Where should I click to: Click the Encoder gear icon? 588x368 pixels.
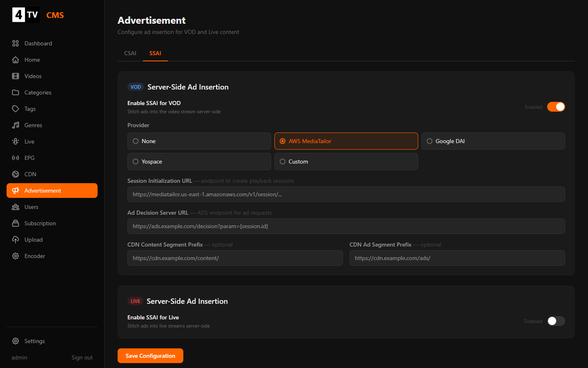click(x=16, y=256)
